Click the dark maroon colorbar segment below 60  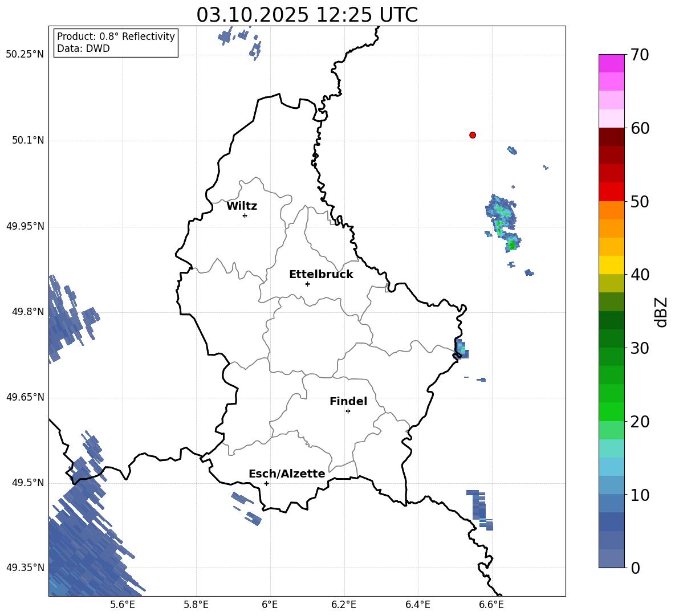pos(611,137)
